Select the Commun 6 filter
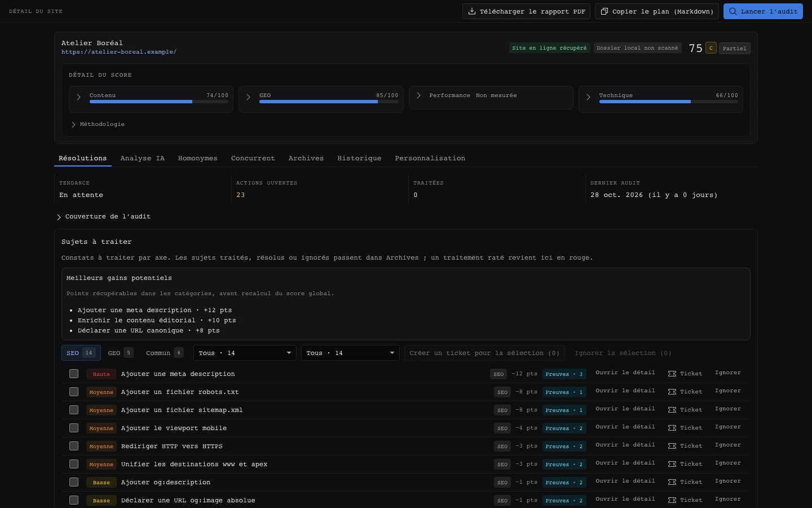 pos(165,353)
